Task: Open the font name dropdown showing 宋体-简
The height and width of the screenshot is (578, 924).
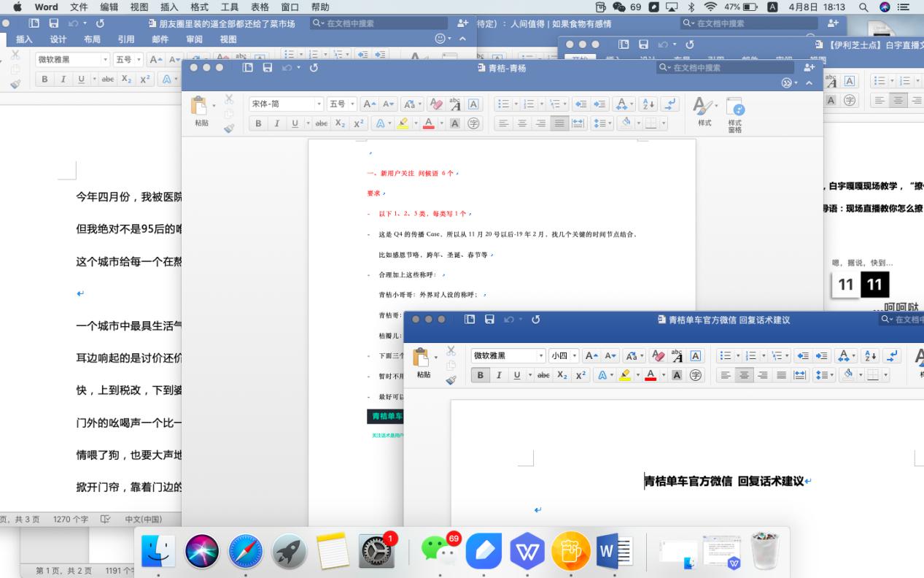Action: 319,104
